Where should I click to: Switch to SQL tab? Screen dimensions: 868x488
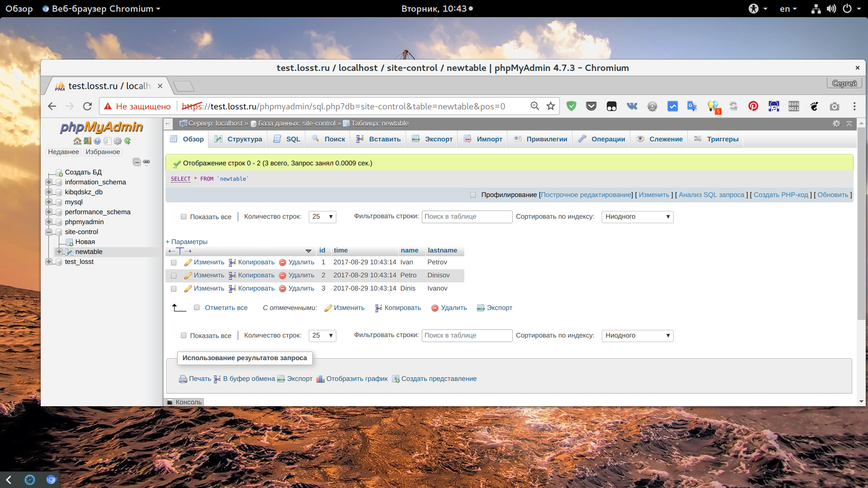287,139
